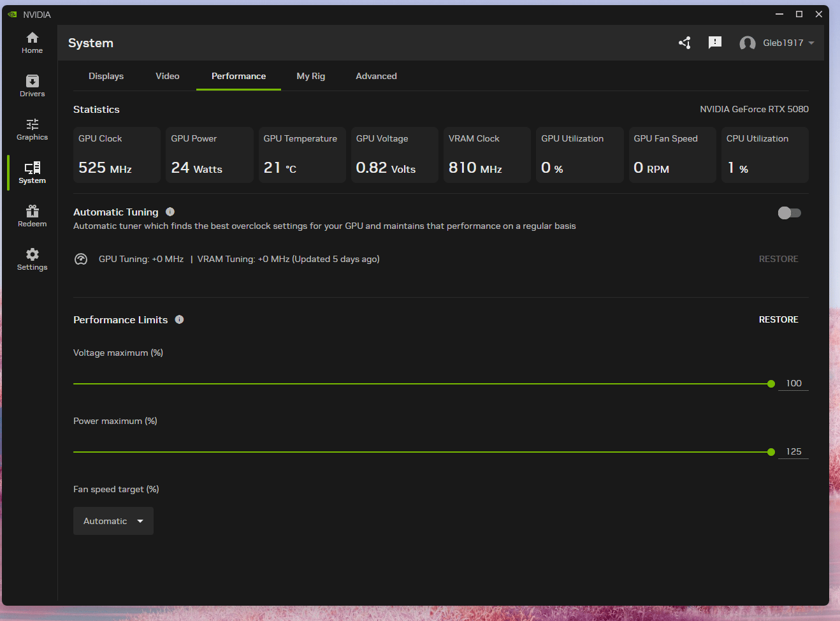Screen dimensions: 840x621
Task: Click the GPU Power statistic card
Action: (210, 155)
